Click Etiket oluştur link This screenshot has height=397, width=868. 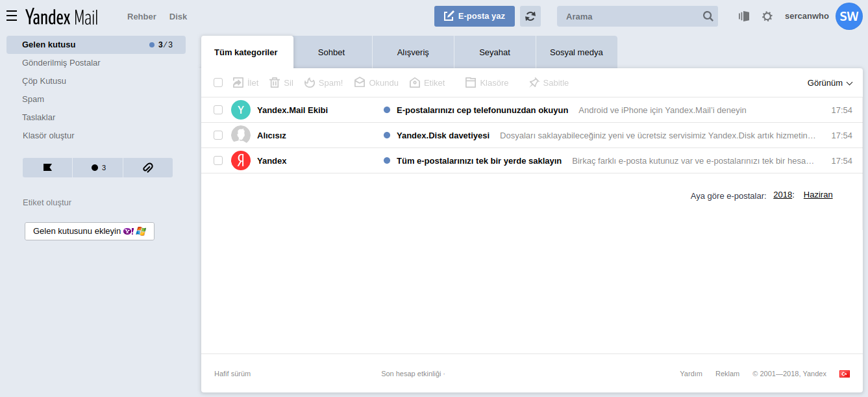click(x=47, y=203)
